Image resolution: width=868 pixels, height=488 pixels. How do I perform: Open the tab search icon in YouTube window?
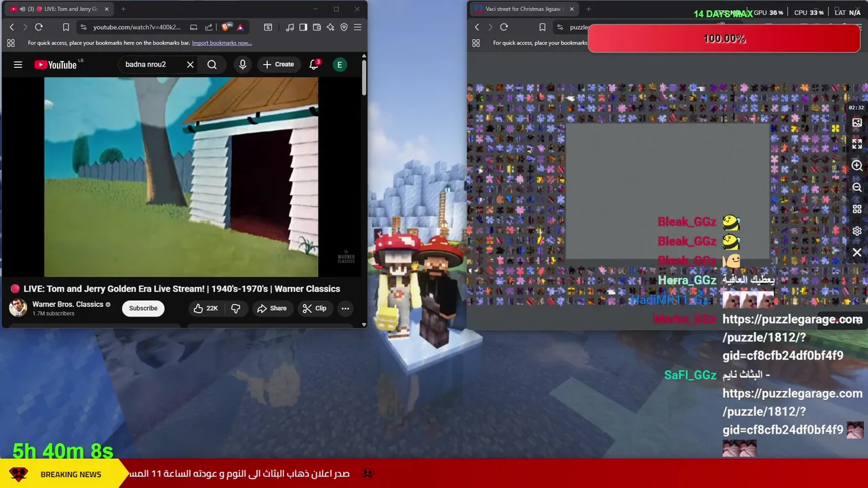[268, 27]
